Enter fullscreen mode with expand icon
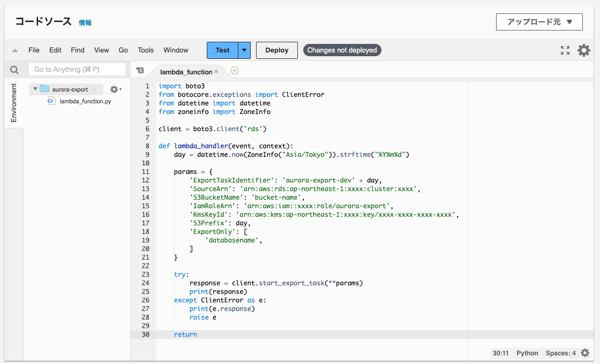The image size is (600, 364). click(x=565, y=50)
